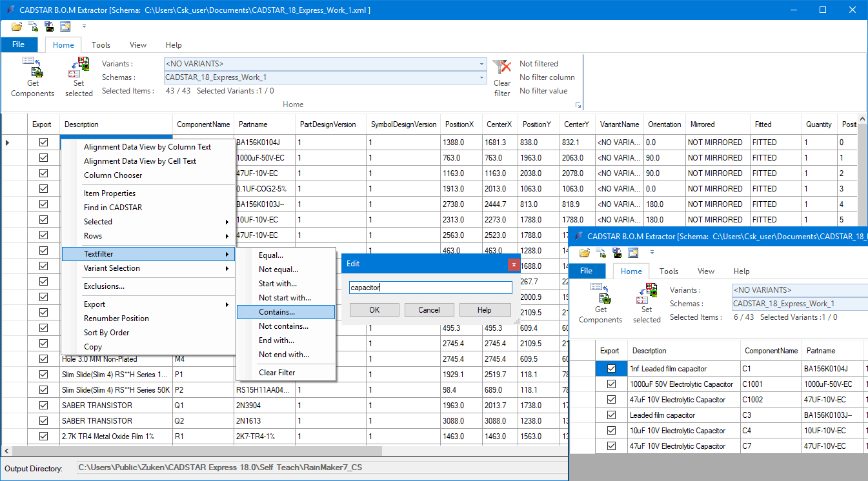Open File menu in second window
Screen dimensions: 868x481
(587, 271)
